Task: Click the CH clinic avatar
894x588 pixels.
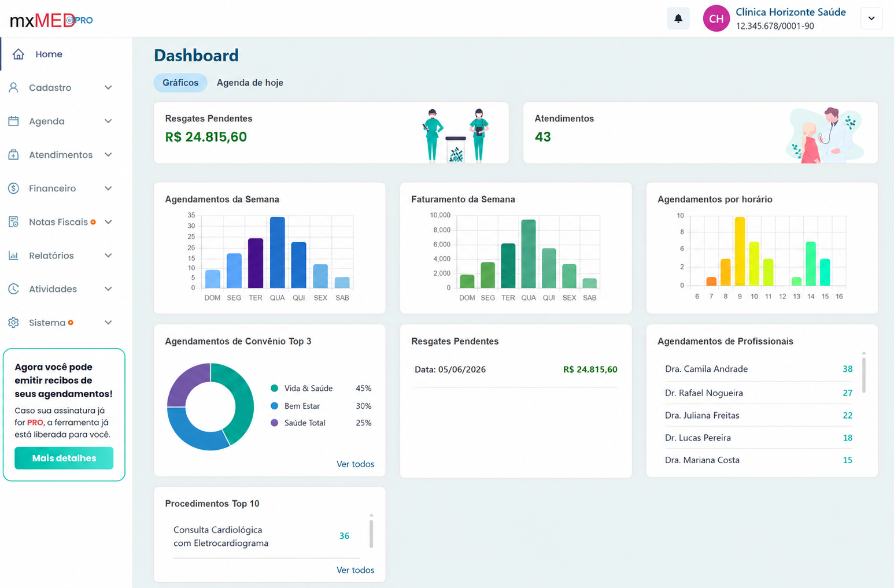Action: [x=716, y=19]
